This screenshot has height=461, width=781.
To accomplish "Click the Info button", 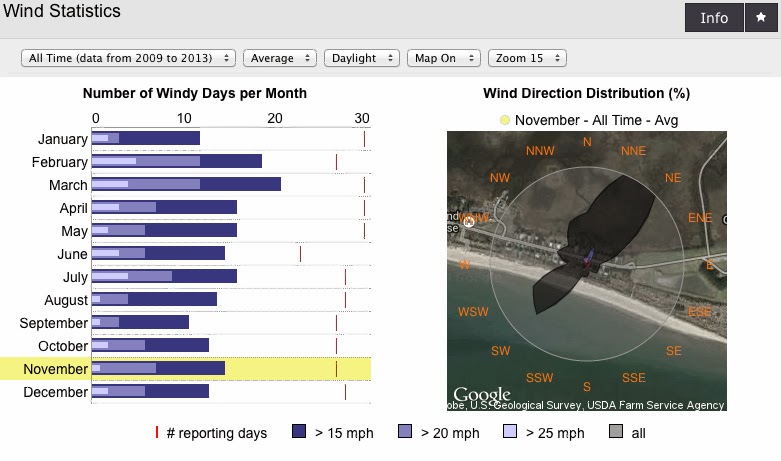I will point(714,17).
